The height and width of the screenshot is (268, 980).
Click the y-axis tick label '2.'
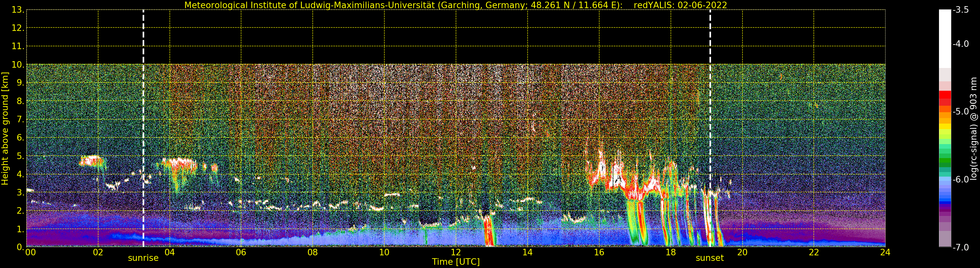21,211
